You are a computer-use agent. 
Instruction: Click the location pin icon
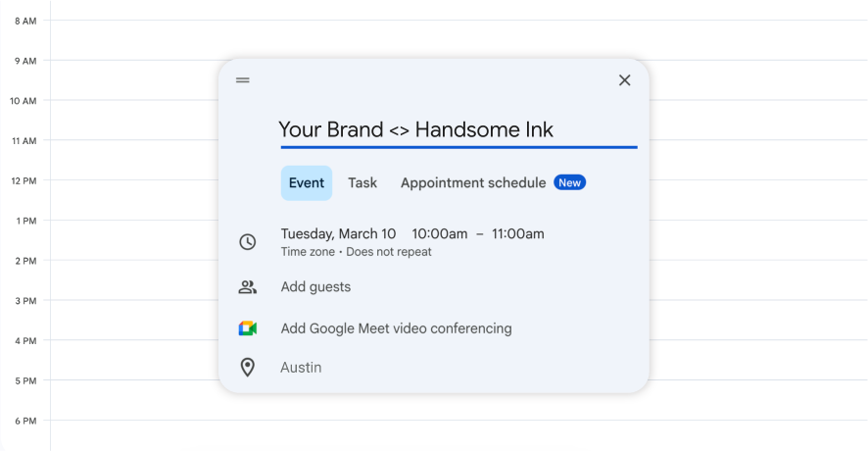[x=248, y=368]
